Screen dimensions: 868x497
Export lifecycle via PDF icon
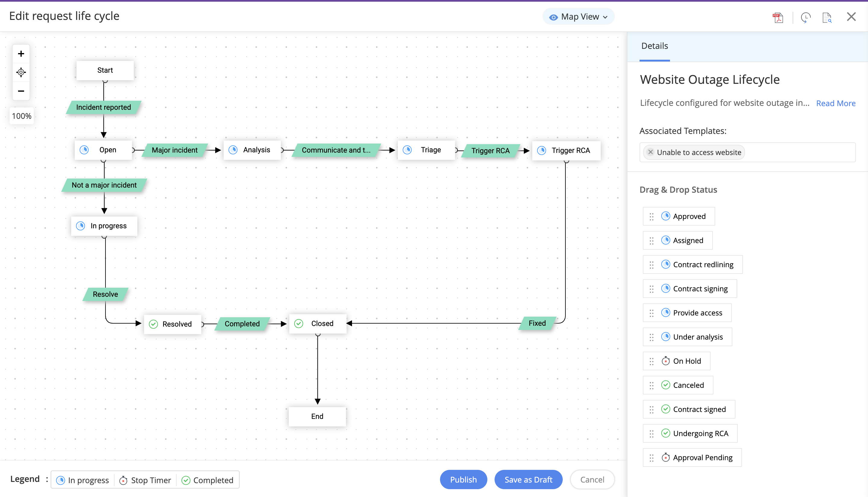pos(778,17)
